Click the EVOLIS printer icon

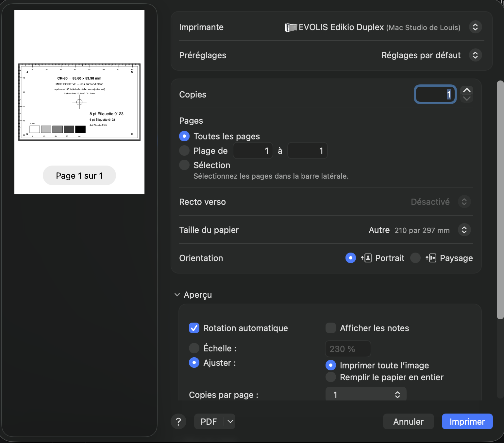point(291,27)
